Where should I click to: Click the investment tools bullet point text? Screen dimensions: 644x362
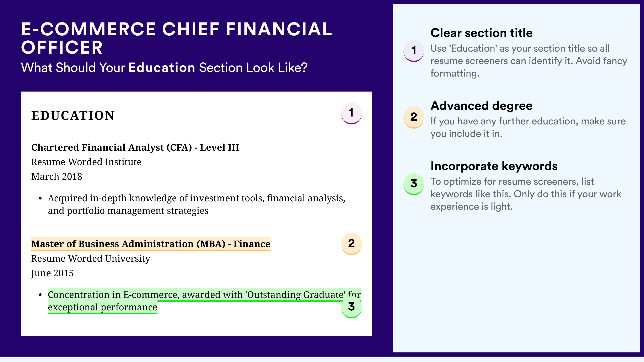click(197, 204)
